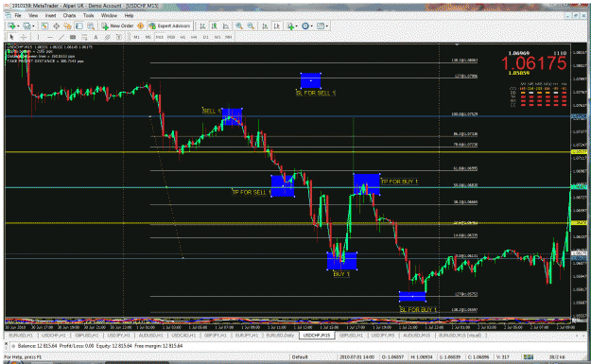Open the Indicators list icon
This screenshot has height=364, width=591.
tap(290, 26)
